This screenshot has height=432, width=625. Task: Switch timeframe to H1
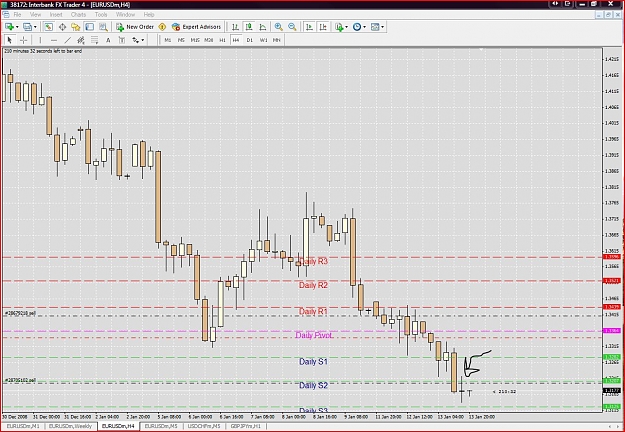pos(222,40)
